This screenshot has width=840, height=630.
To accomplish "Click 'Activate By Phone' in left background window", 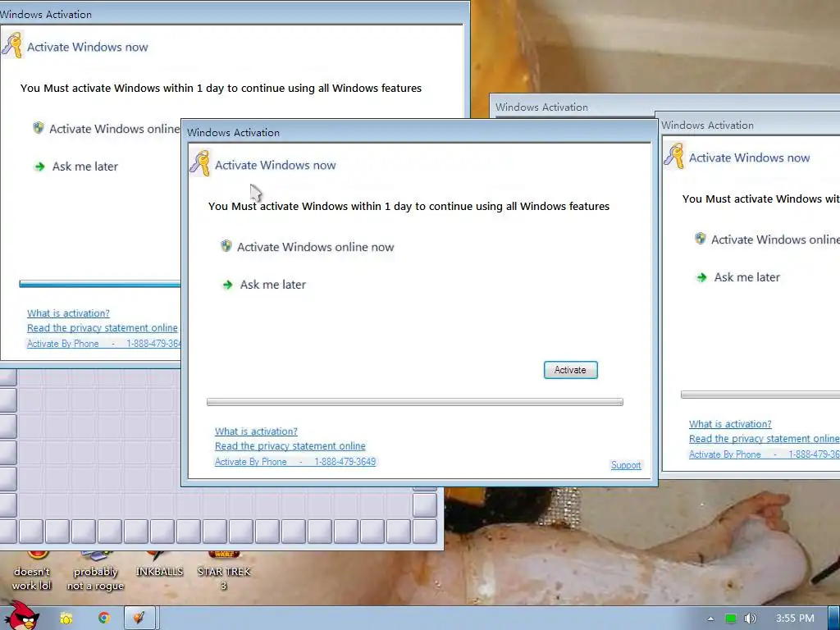I will pyautogui.click(x=62, y=344).
